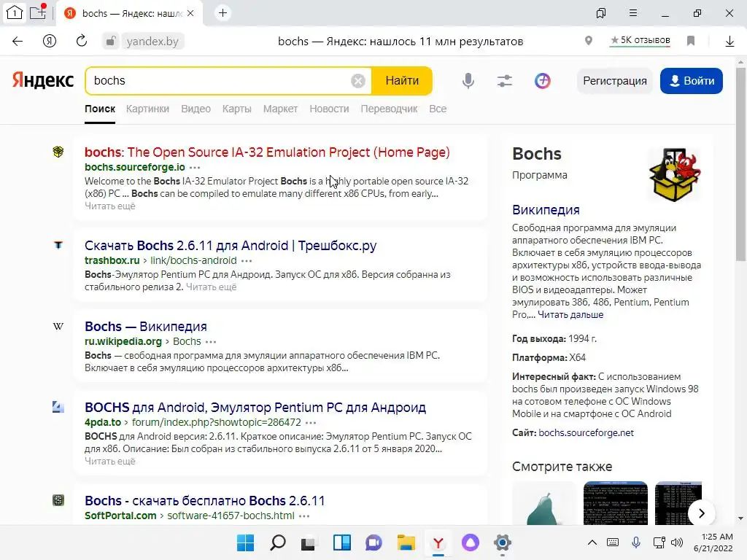Open search filter settings sliders
Image resolution: width=747 pixels, height=560 pixels.
click(505, 81)
